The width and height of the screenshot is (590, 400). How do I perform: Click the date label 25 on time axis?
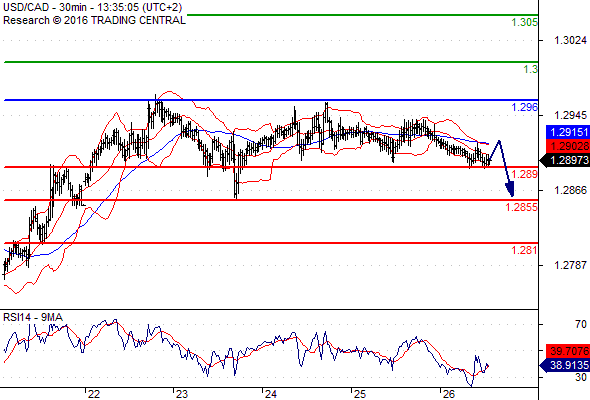pyautogui.click(x=359, y=394)
